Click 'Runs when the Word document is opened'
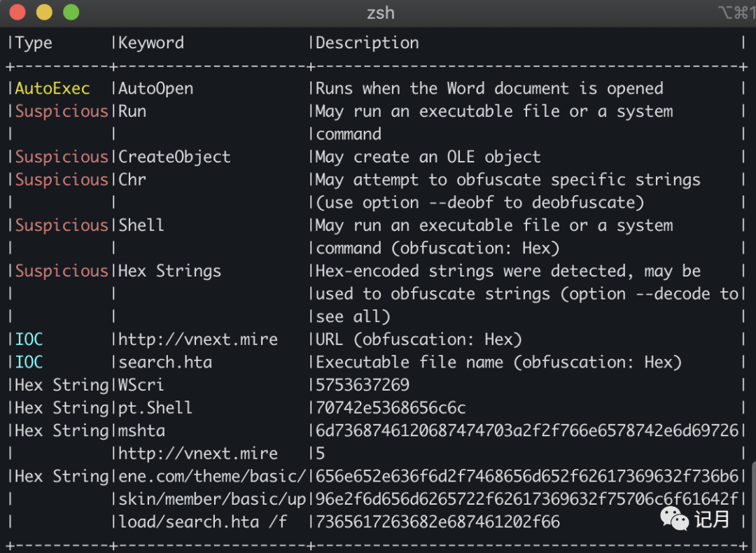Screen dimensions: 756x553 (x=489, y=89)
